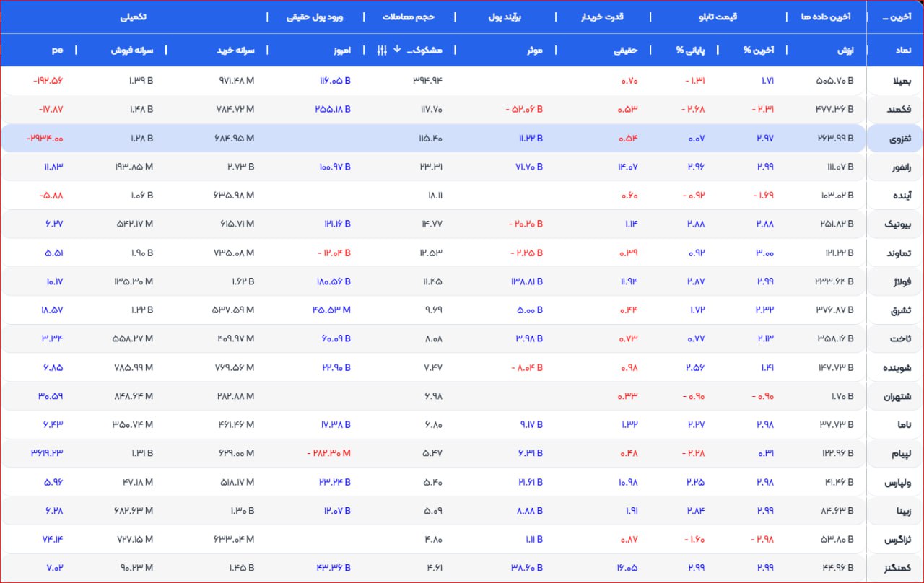
Task: Open the فکمند symbol row
Action: 898,110
